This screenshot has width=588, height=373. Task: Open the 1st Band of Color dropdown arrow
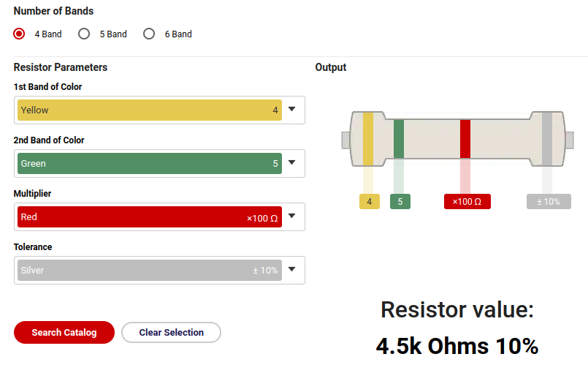[292, 110]
